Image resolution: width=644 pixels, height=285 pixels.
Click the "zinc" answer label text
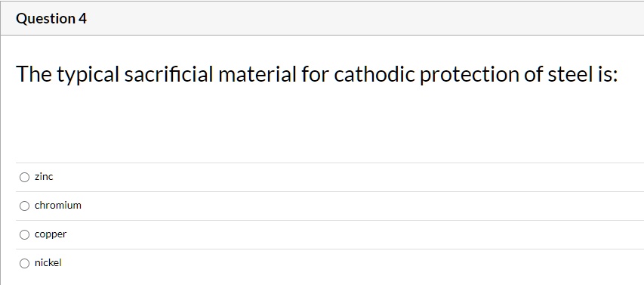click(x=44, y=177)
